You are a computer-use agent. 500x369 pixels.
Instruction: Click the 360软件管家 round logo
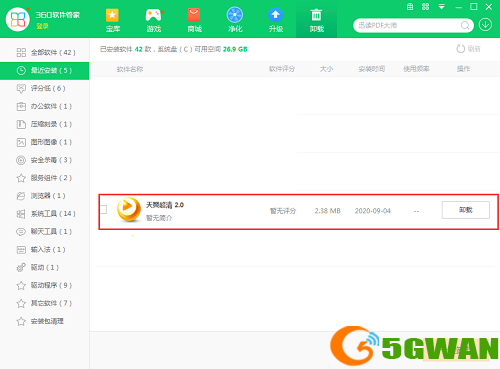(x=18, y=19)
